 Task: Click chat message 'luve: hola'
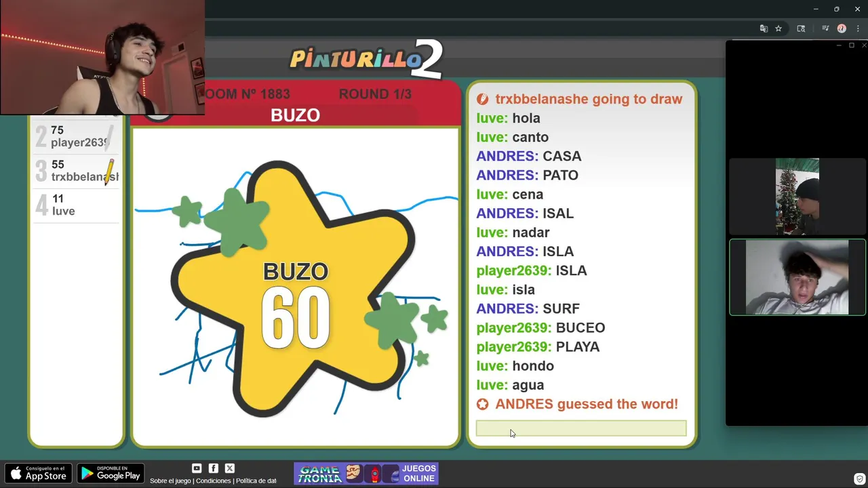[508, 118]
